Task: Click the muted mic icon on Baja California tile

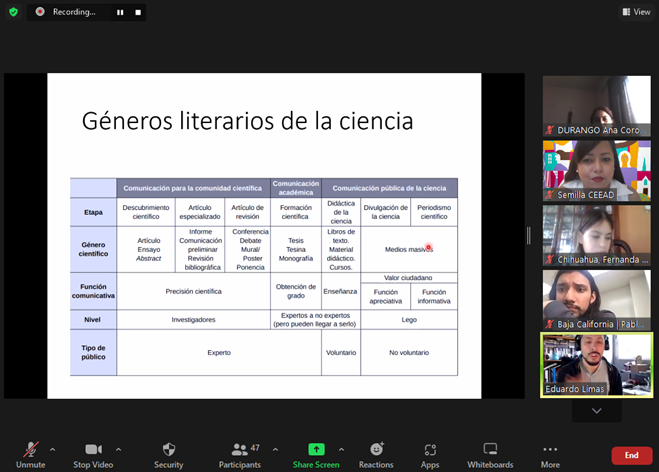Action: coord(549,324)
